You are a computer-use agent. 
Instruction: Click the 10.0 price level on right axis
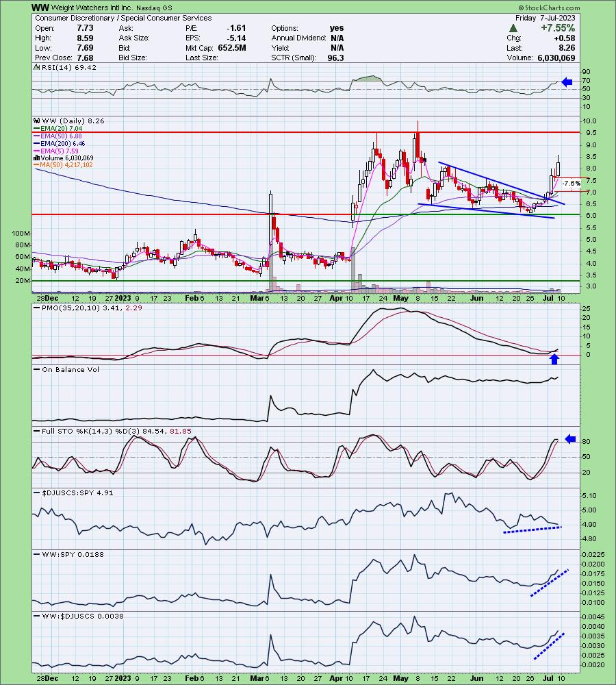591,121
